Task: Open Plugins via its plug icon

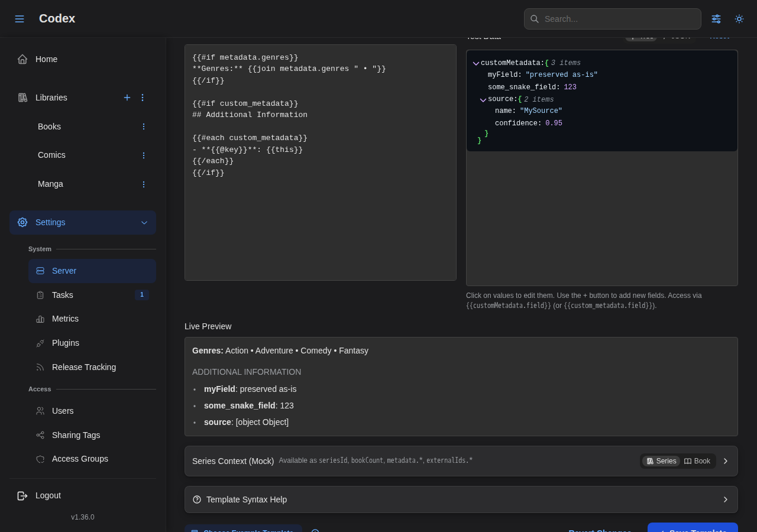Action: (x=40, y=343)
